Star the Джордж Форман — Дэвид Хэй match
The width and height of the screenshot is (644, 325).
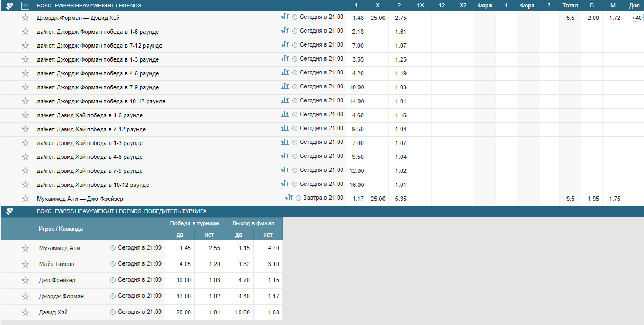click(25, 18)
